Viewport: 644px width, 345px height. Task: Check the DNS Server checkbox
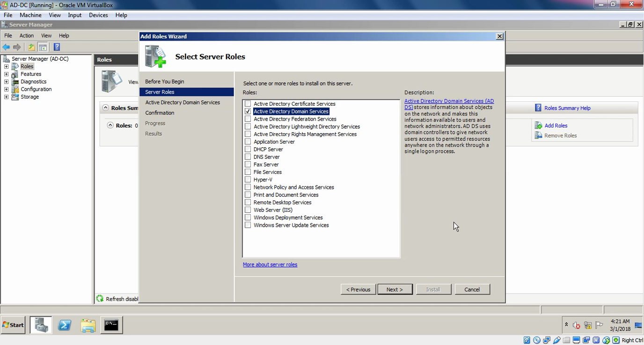[x=248, y=157]
